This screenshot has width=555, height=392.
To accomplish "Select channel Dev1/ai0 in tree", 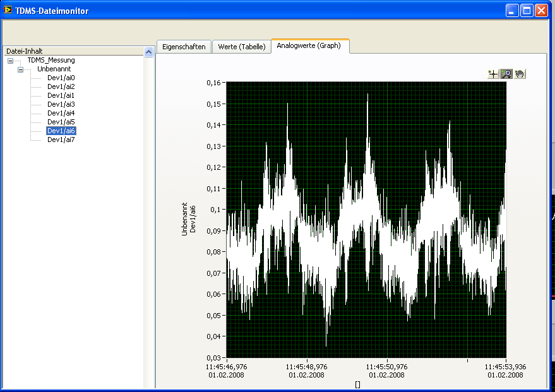I will click(x=61, y=78).
